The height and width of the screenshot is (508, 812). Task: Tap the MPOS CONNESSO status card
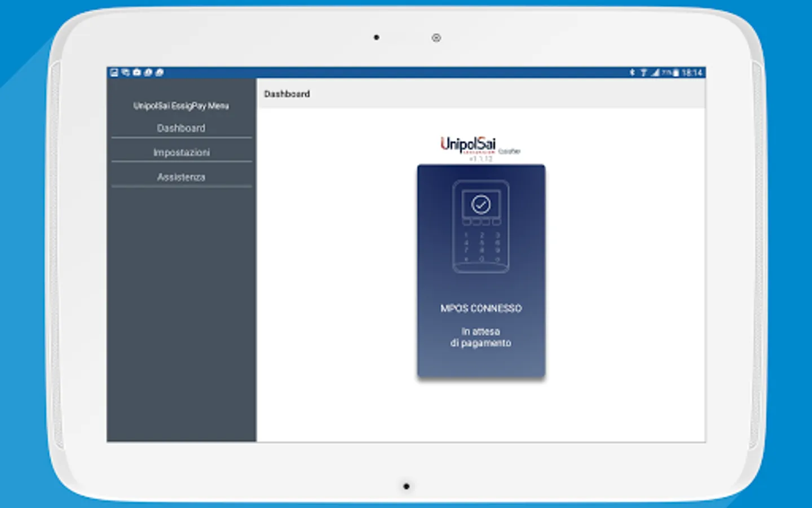(481, 271)
